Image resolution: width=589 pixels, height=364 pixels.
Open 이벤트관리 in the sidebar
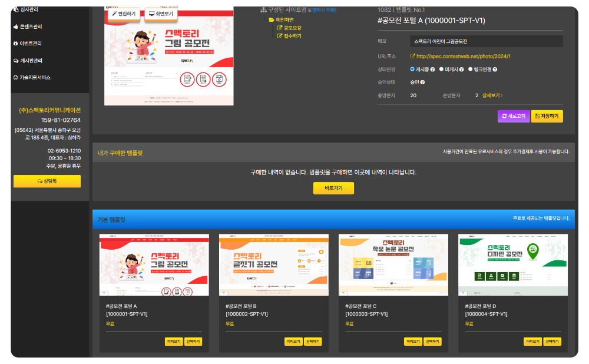click(31, 44)
